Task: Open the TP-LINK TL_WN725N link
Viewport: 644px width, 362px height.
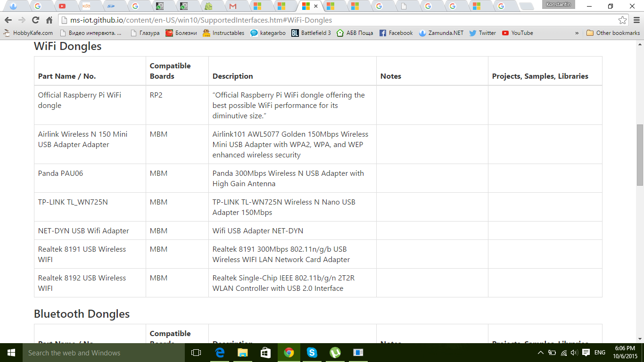Action: click(x=73, y=202)
